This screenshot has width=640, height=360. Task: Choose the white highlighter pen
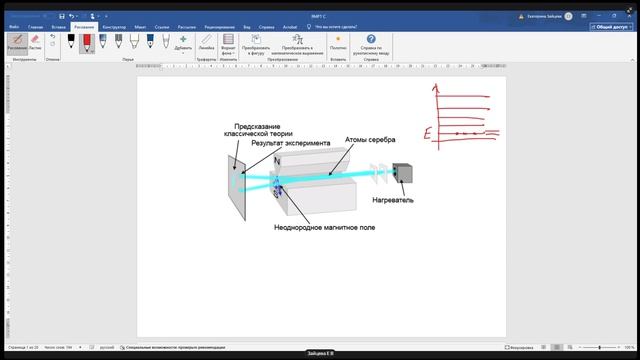(134, 42)
